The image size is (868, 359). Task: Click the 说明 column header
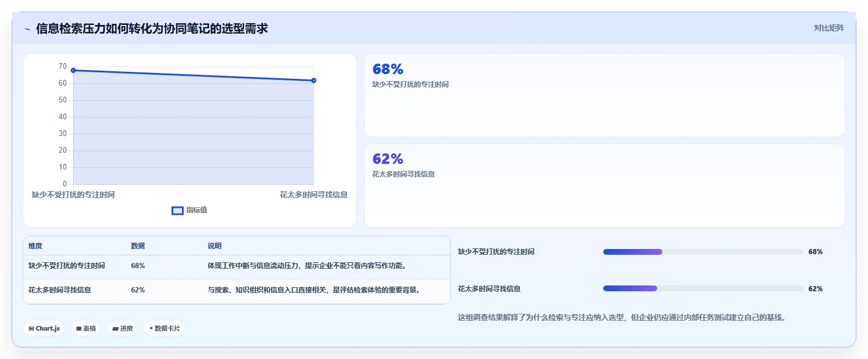[214, 246]
